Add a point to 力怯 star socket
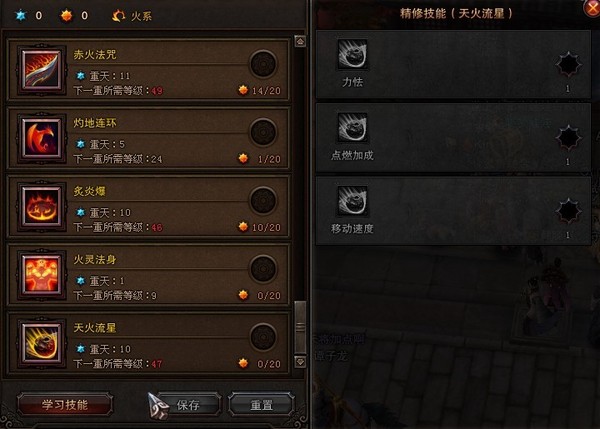Viewport: 600px width, 429px height. point(568,64)
